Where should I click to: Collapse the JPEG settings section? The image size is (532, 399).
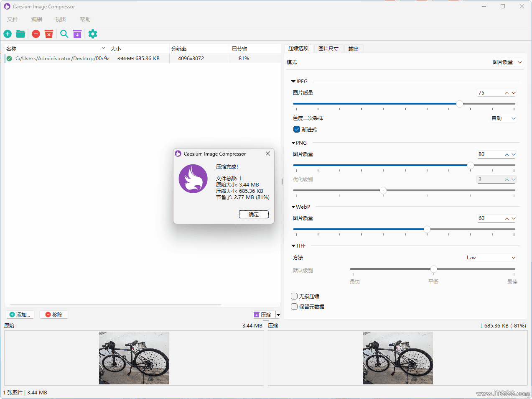click(294, 81)
